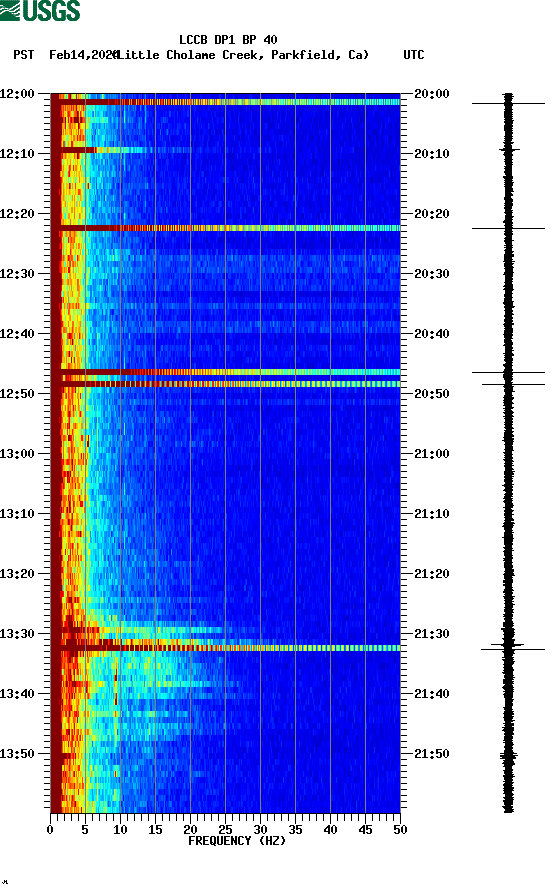The height and width of the screenshot is (893, 552).
Task: Click the 13:40 PST time label
Action: tap(17, 694)
